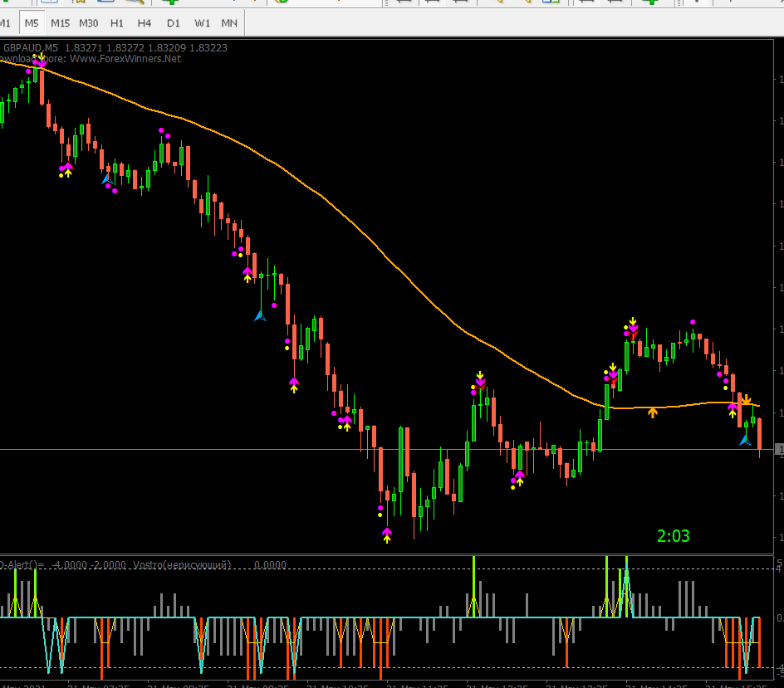Change chart period to W1

[202, 23]
